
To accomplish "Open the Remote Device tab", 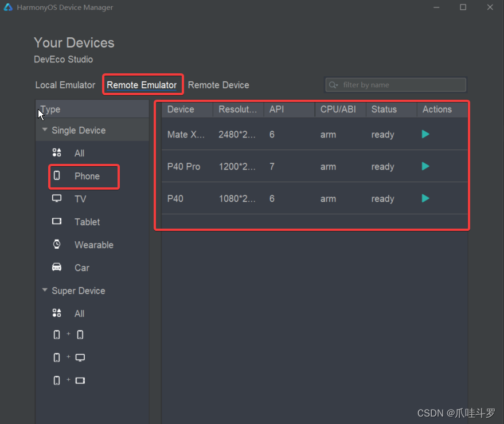I will point(218,85).
